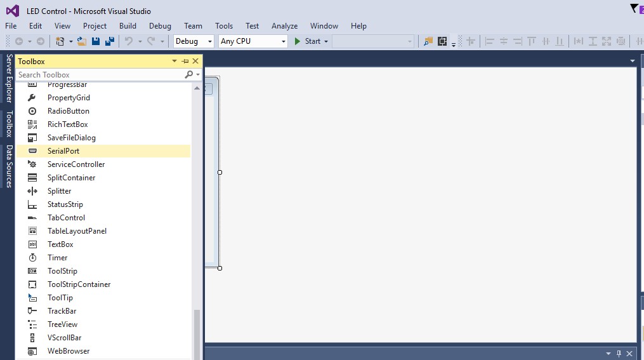The image size is (644, 360).
Task: Open the Redo history dropdown arrow
Action: click(162, 41)
